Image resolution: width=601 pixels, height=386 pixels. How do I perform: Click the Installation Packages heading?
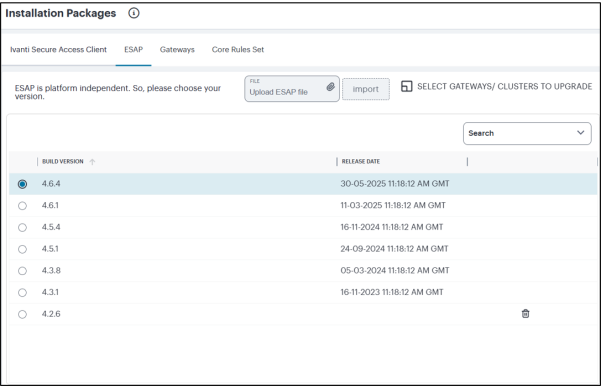click(x=61, y=13)
